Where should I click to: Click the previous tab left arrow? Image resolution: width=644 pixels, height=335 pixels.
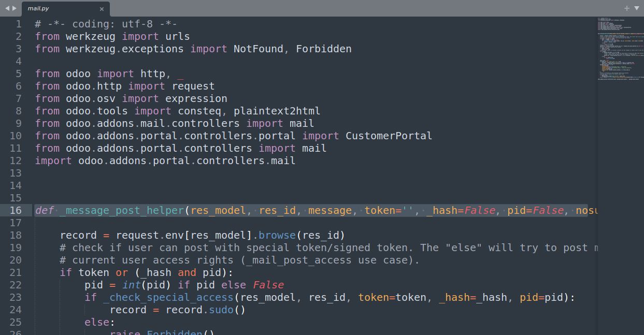[7, 8]
